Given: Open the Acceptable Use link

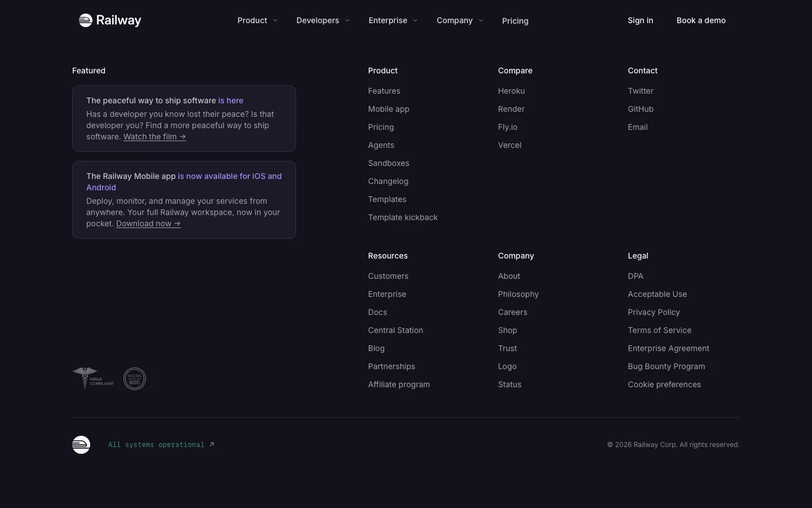Looking at the screenshot, I should click(x=657, y=294).
